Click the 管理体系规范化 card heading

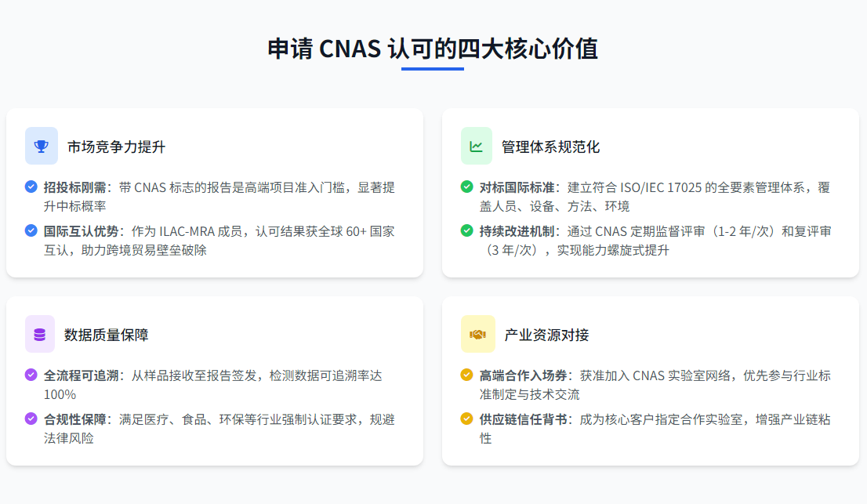tap(550, 147)
